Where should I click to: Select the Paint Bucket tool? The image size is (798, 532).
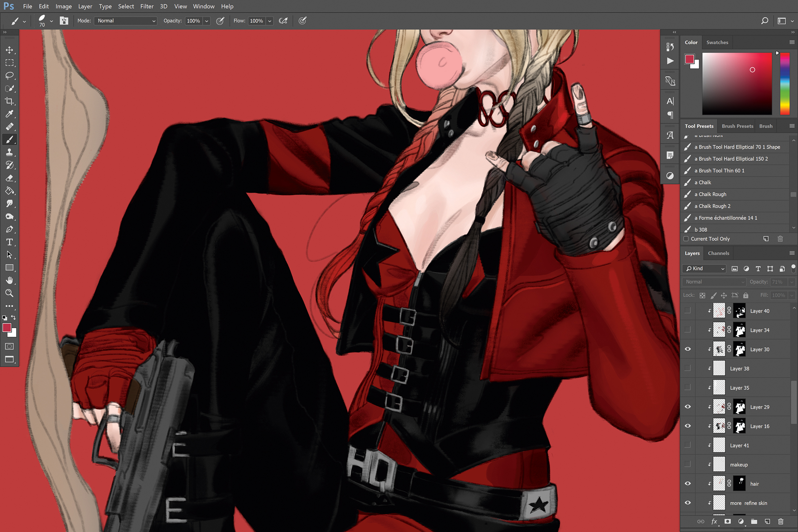(x=9, y=191)
